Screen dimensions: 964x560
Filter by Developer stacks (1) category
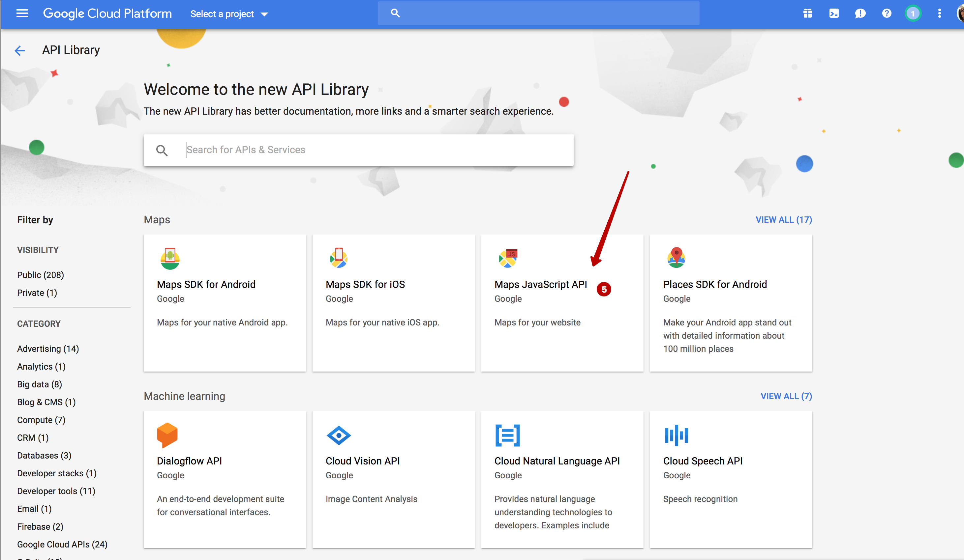(57, 473)
